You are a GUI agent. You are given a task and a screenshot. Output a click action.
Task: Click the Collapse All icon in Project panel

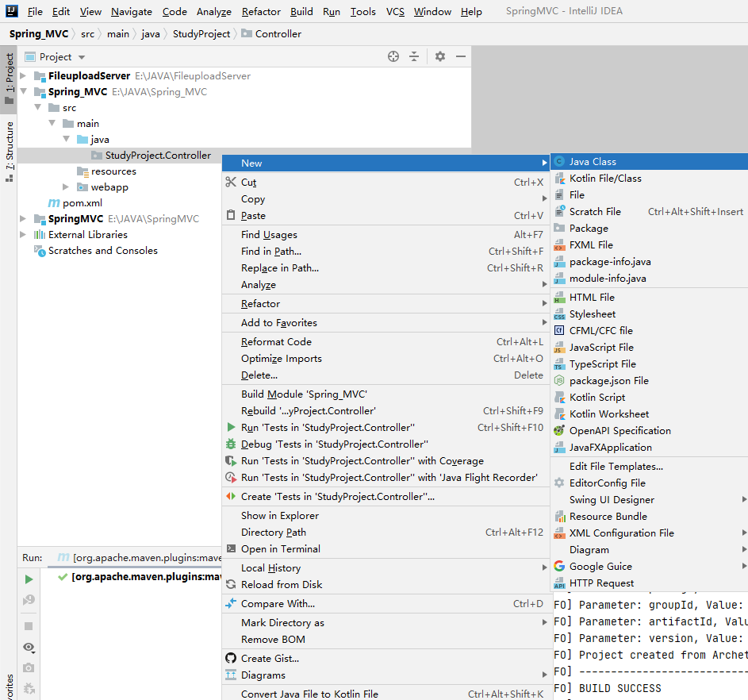pos(414,56)
